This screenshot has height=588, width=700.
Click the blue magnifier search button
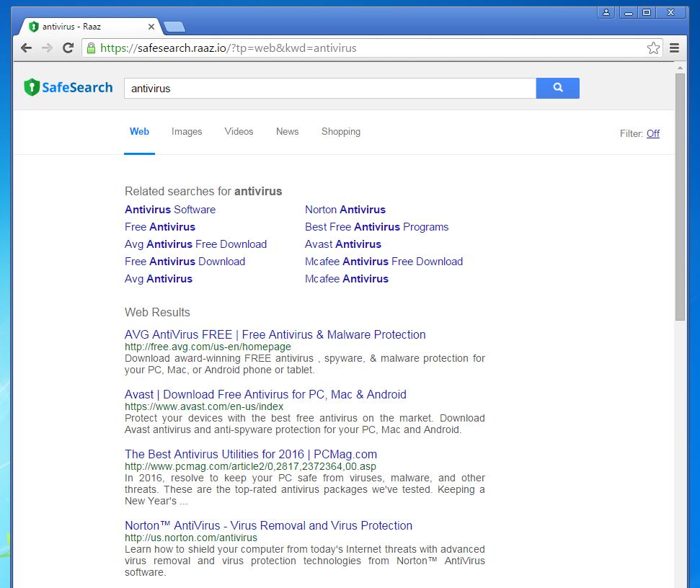(557, 88)
